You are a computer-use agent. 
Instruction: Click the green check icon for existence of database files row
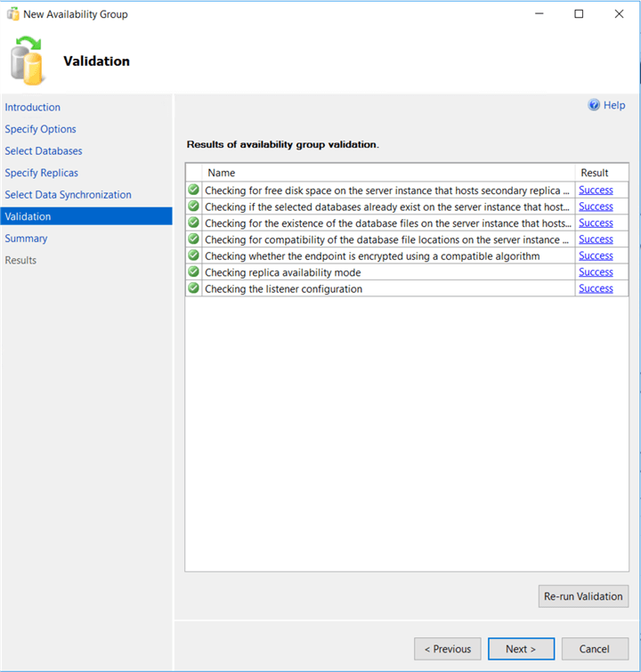pos(194,223)
